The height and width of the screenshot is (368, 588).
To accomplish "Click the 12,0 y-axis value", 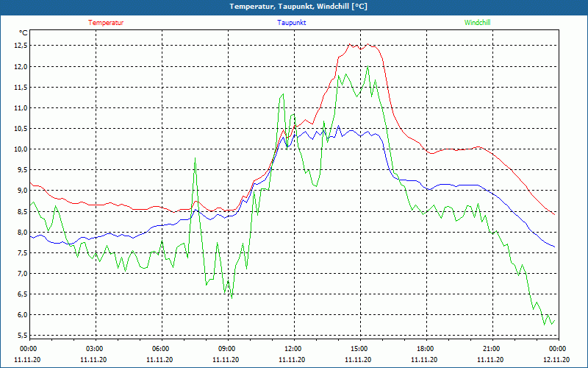I will tap(21, 66).
